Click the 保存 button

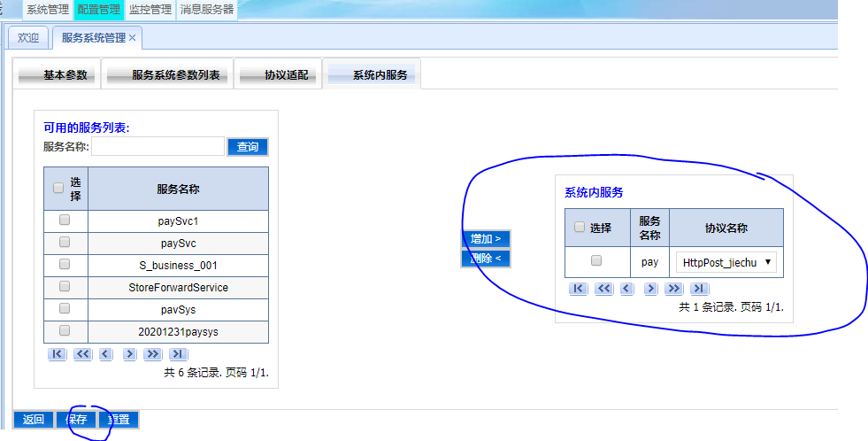click(x=76, y=420)
